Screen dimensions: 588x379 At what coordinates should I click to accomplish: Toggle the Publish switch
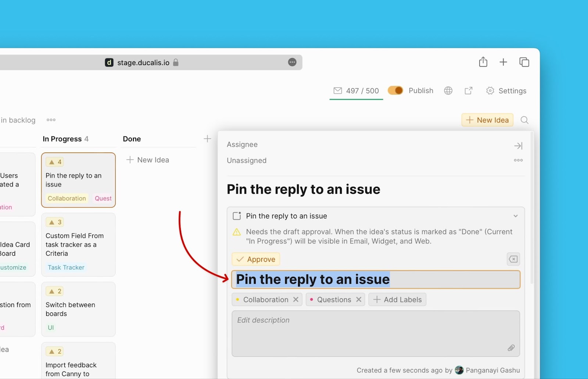point(395,90)
